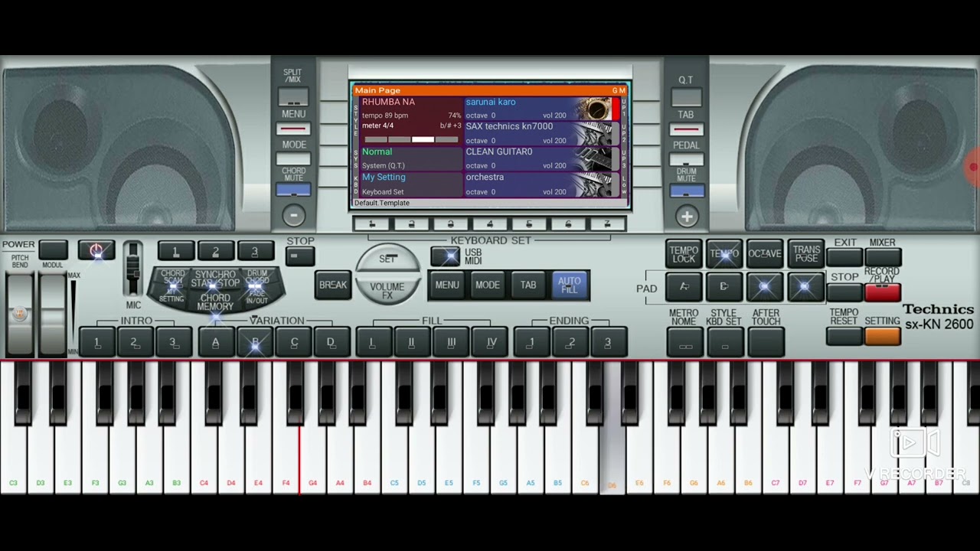Select Intro 2 button
This screenshot has width=980, height=551.
[x=134, y=342]
